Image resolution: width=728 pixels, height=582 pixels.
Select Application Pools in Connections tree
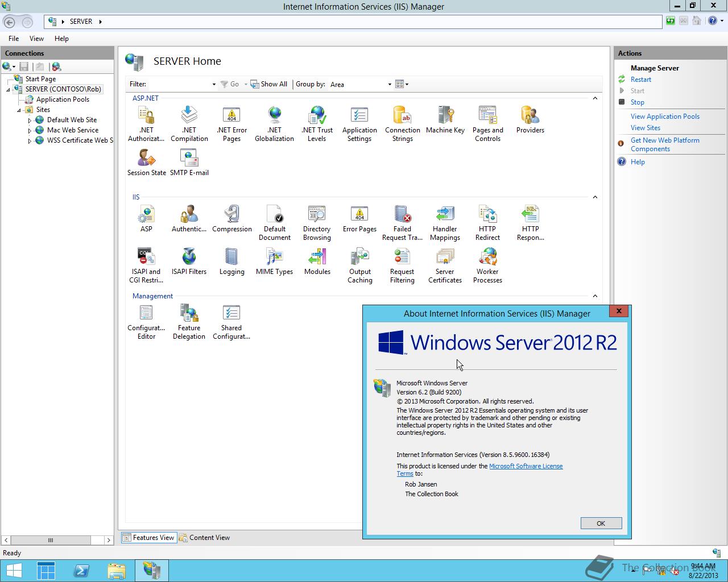63,99
